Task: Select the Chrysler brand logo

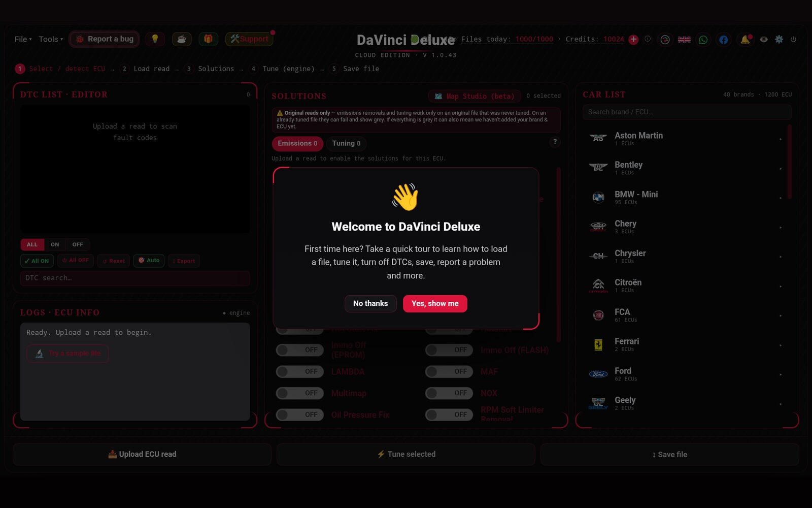Action: (x=598, y=256)
